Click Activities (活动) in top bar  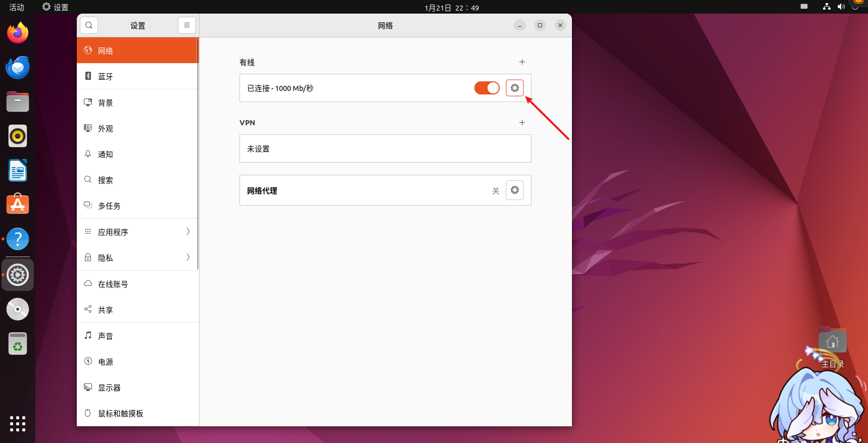click(x=17, y=7)
